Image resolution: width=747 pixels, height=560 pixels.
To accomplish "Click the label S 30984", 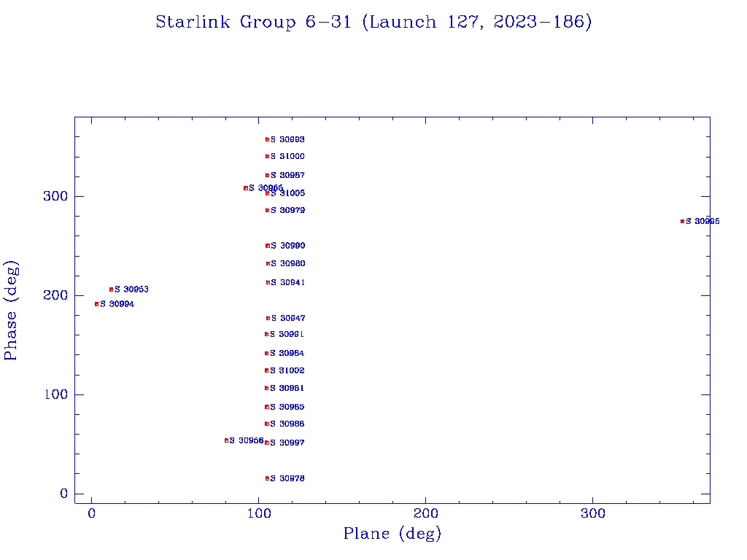I will click(287, 354).
